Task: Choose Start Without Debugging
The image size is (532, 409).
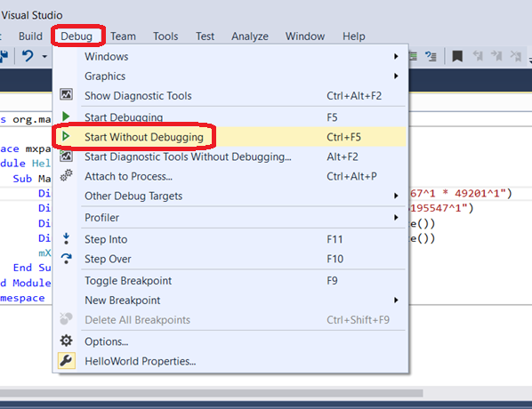Action: [230, 137]
